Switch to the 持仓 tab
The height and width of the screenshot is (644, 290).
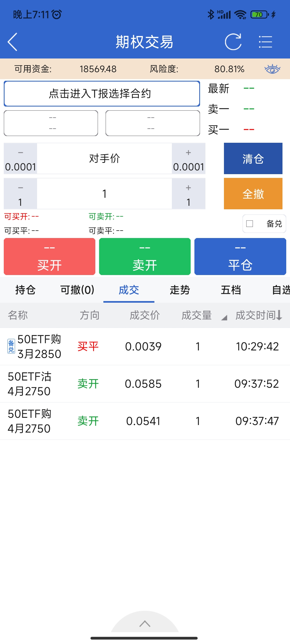26,290
